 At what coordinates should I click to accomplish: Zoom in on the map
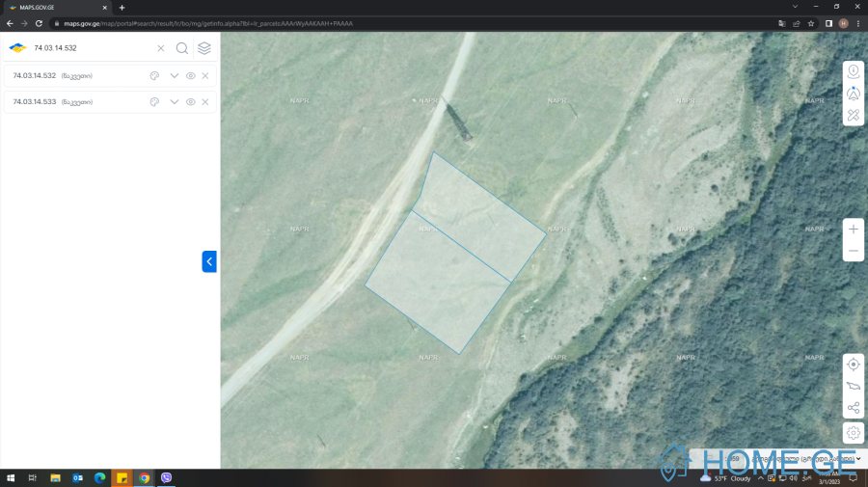854,230
